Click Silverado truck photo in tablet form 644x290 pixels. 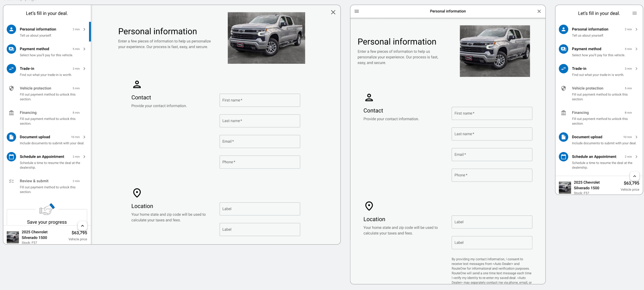pos(495,51)
